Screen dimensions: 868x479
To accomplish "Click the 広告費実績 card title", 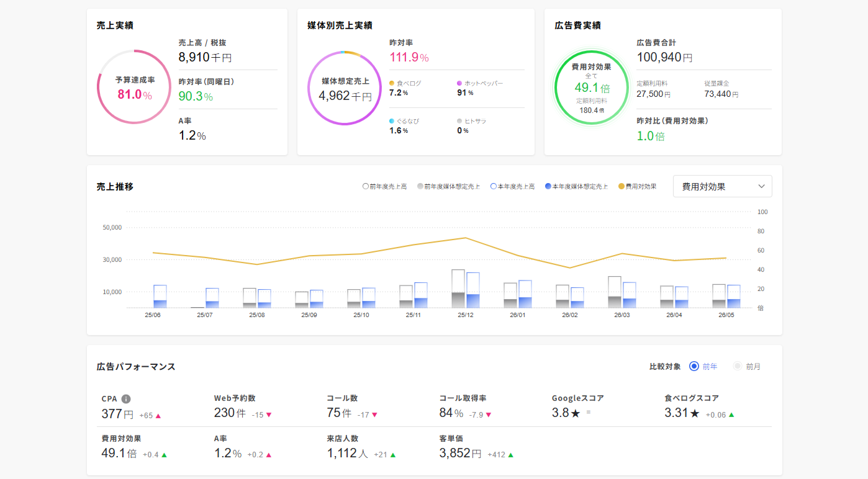I will point(577,25).
